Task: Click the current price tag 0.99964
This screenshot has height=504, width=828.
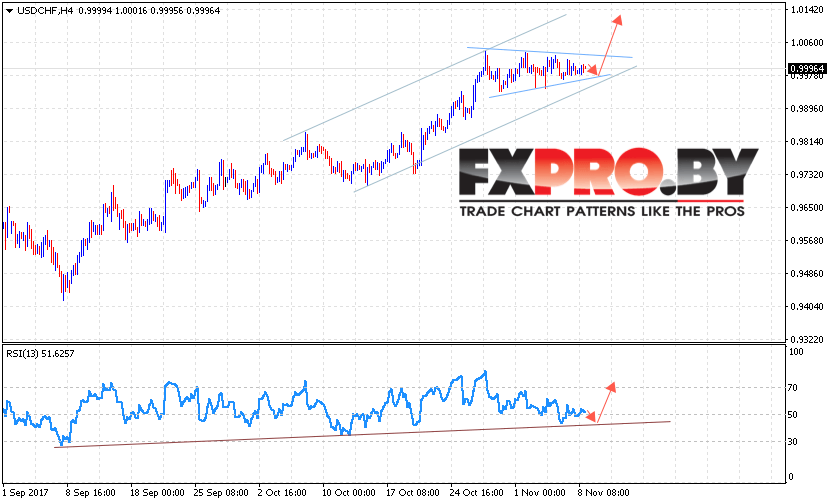Action: 807,69
